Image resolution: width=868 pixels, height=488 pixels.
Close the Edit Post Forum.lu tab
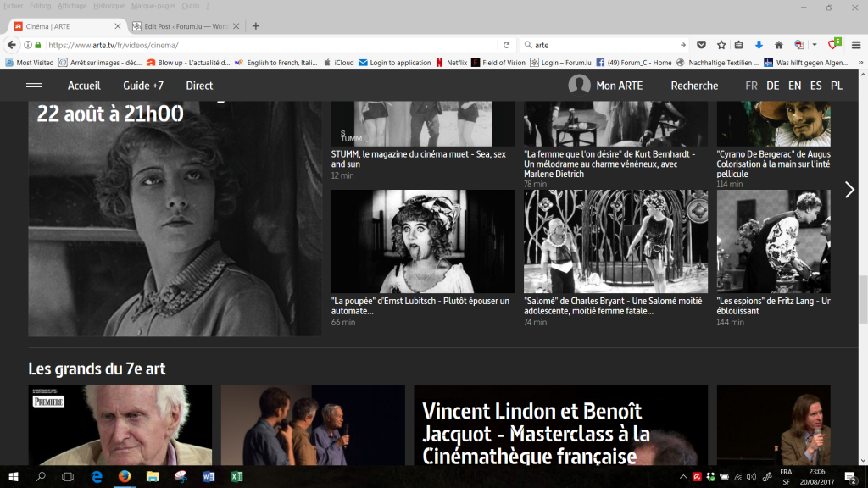236,26
